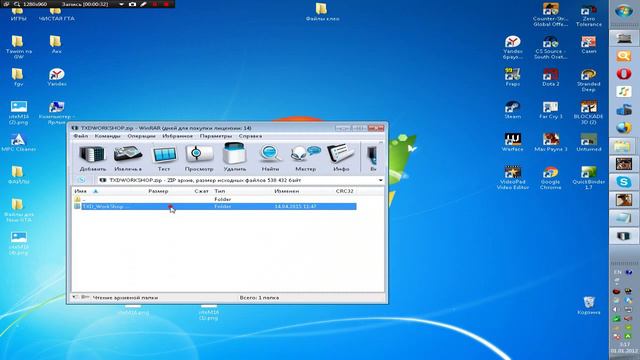Click the Тест (Test) toolbar icon
Image resolution: width=640 pixels, height=360 pixels.
coord(164,158)
